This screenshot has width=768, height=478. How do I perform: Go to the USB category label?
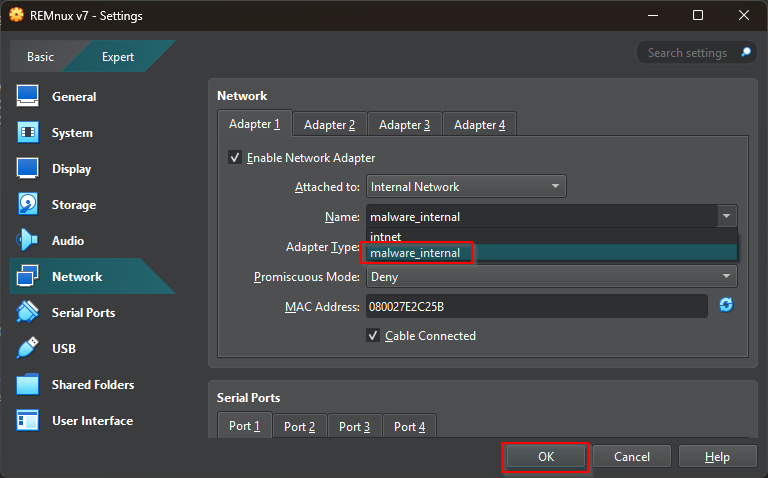(64, 349)
